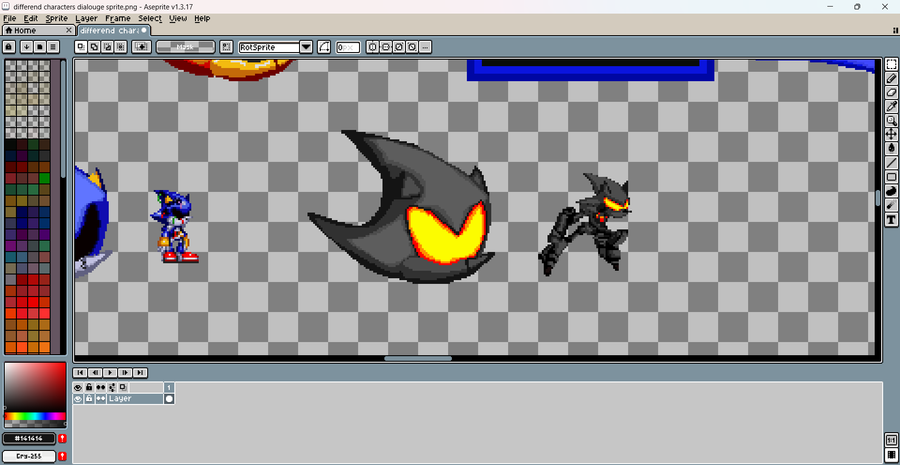Viewport: 900px width, 465px height.
Task: Click the first transform icon after px field
Action: [x=373, y=47]
